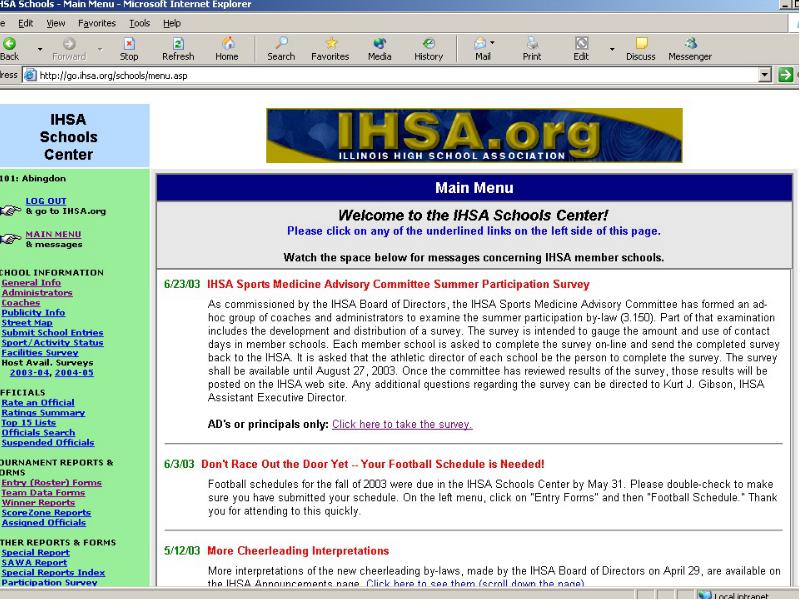Screen dimensions: 800x600
Task: Open the Mail toolbar icon
Action: [x=480, y=43]
